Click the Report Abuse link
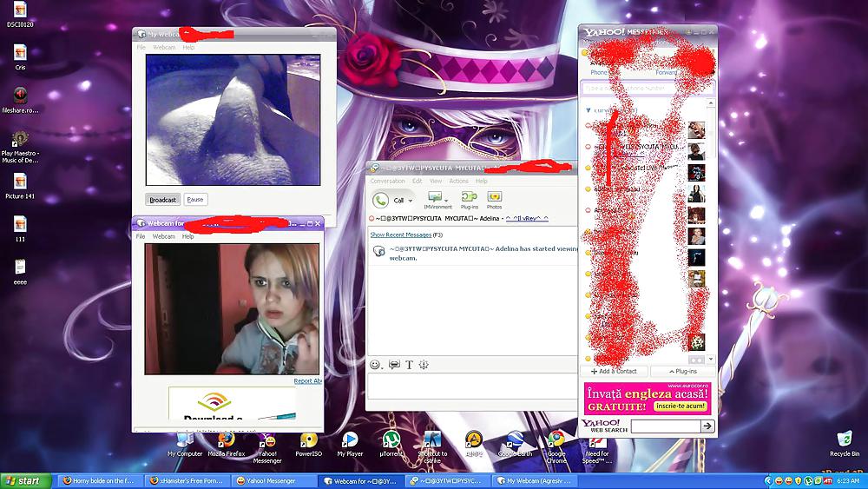Screen dimensions: 868x489 (308, 381)
